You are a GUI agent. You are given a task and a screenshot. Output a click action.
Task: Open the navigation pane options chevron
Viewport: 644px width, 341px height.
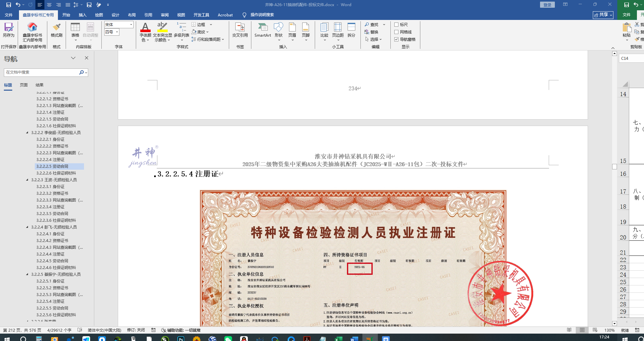pos(73,58)
